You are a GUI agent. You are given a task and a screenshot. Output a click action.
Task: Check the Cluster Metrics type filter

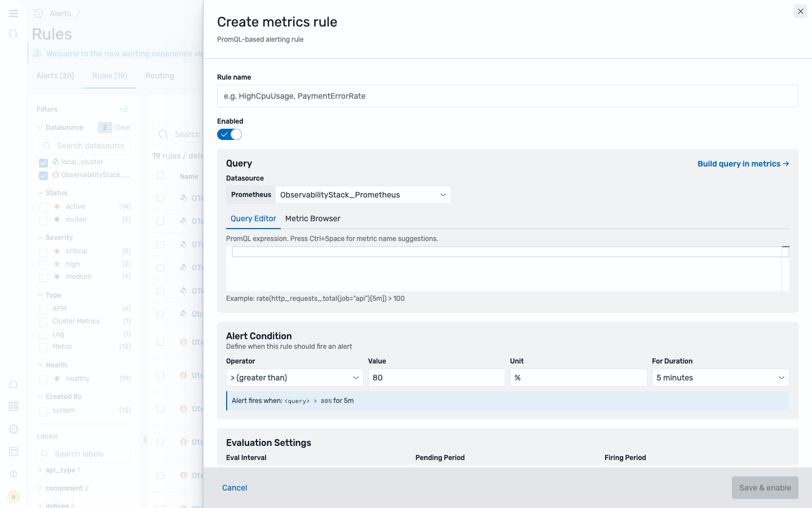coord(43,322)
